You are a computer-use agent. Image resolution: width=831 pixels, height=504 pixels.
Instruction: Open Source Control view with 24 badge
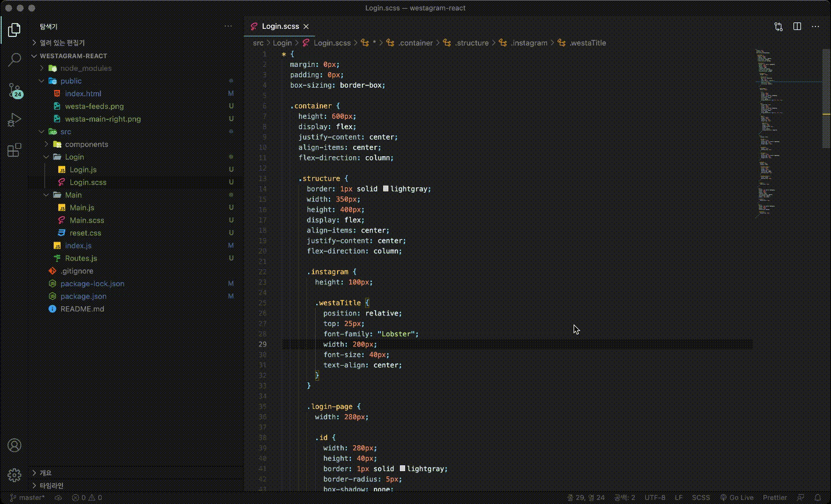click(x=14, y=90)
